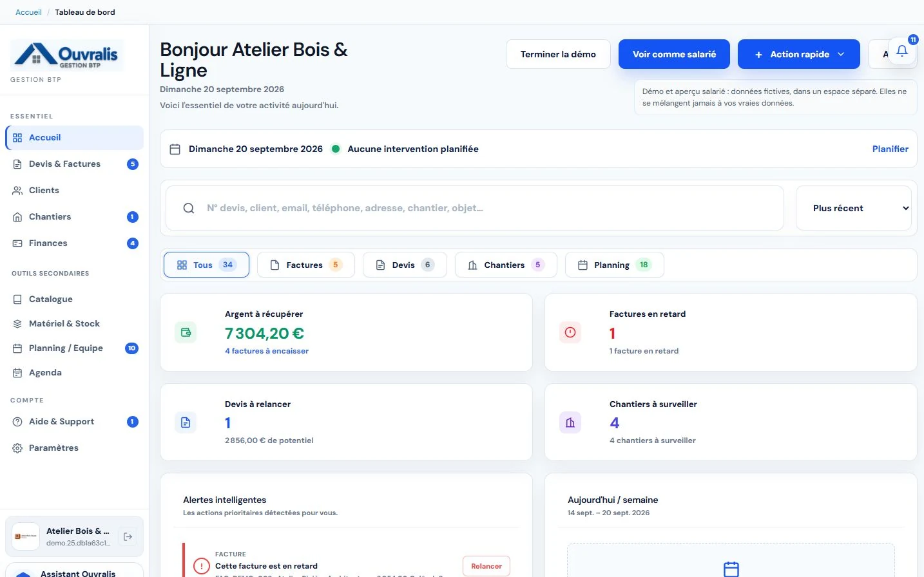Click the clock icon in Factures en retard card
The width and height of the screenshot is (924, 577).
(570, 332)
